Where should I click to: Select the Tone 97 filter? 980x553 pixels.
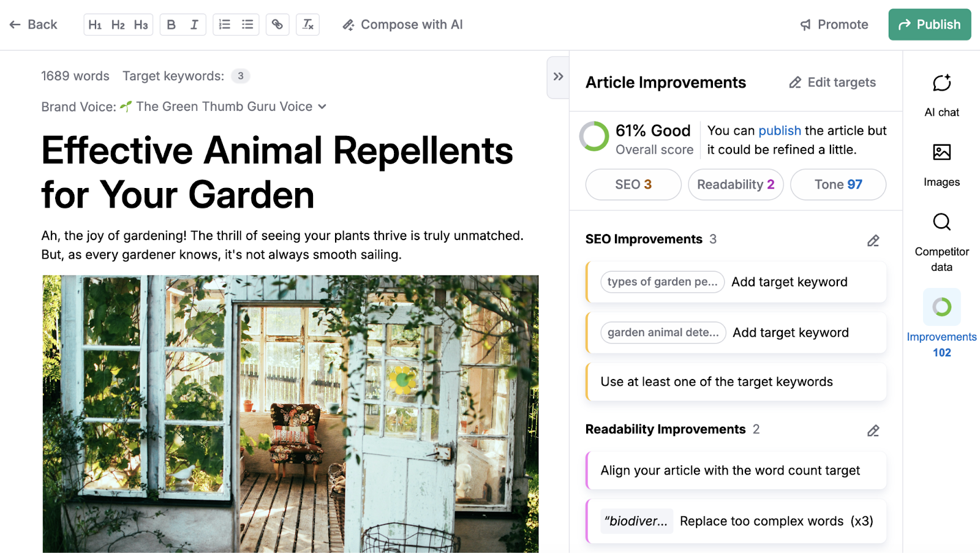click(838, 184)
